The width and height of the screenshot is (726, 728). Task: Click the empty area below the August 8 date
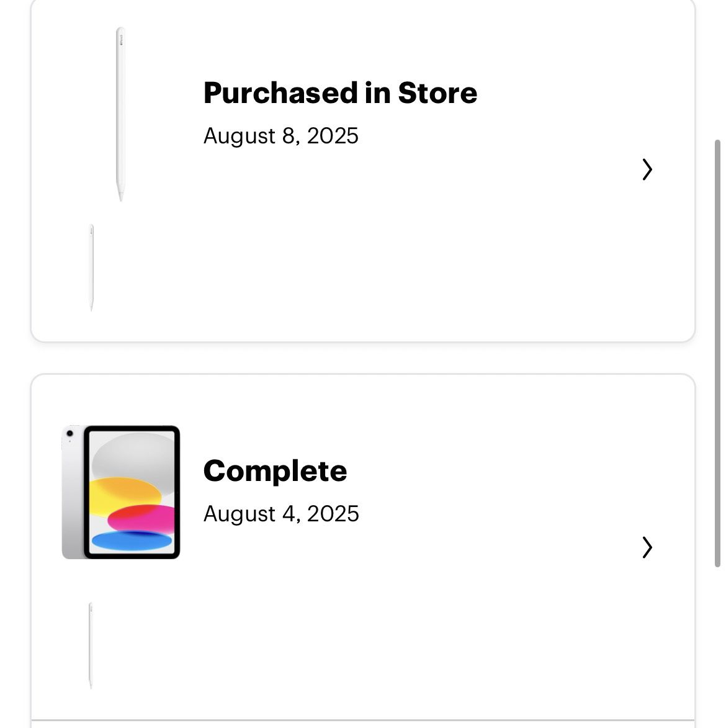(372, 248)
